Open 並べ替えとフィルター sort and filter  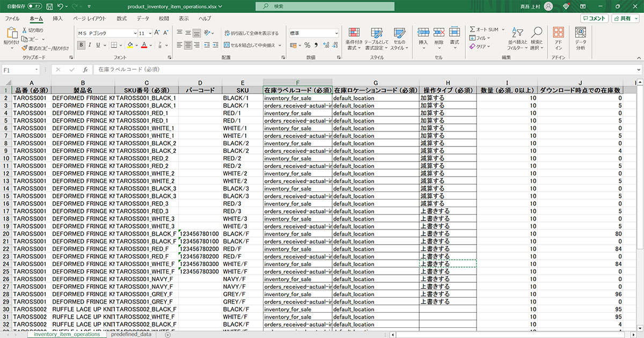coord(518,39)
